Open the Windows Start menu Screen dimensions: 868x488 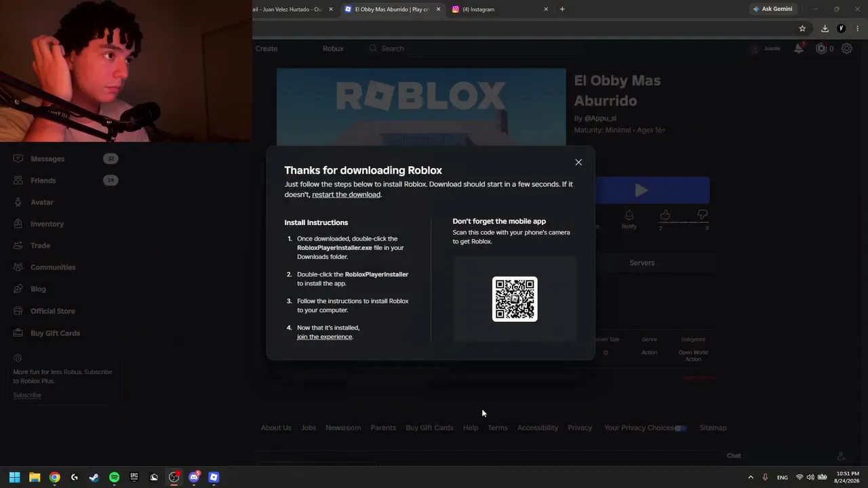14,477
